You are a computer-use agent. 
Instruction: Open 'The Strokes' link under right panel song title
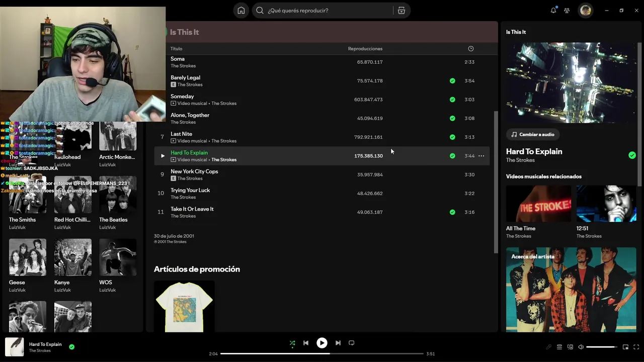click(520, 160)
